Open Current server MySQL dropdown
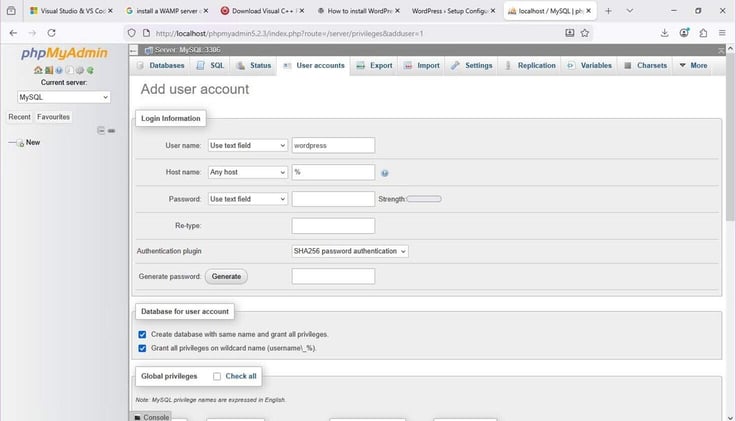736x421 pixels. (x=64, y=97)
